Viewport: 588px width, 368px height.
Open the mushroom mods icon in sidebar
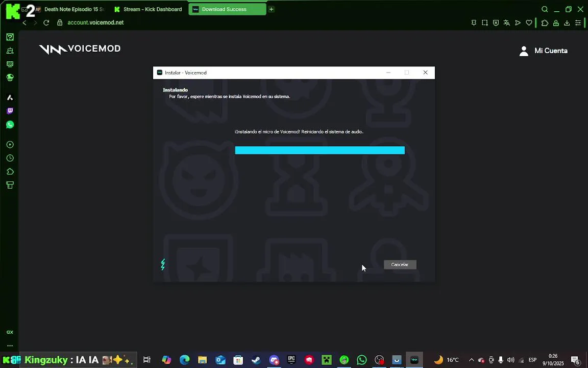point(10,77)
